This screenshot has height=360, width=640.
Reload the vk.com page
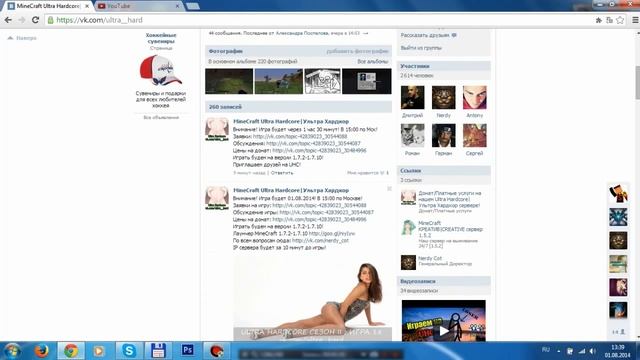35,20
